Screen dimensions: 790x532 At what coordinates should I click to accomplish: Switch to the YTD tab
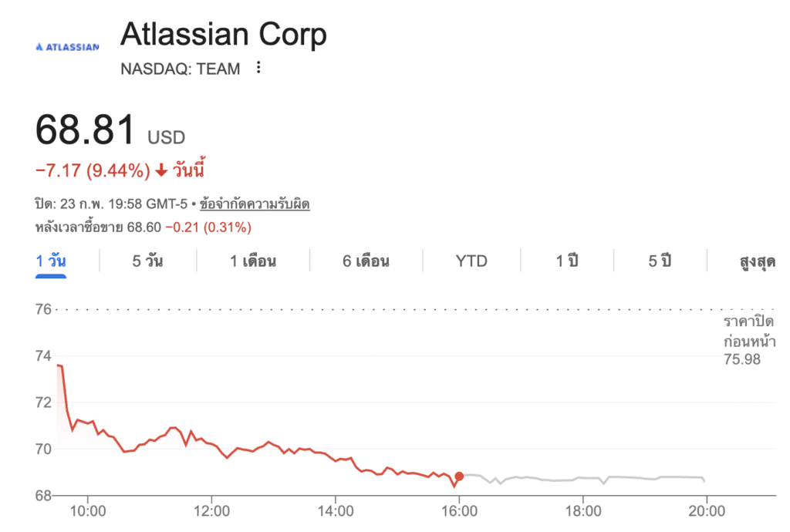[471, 261]
